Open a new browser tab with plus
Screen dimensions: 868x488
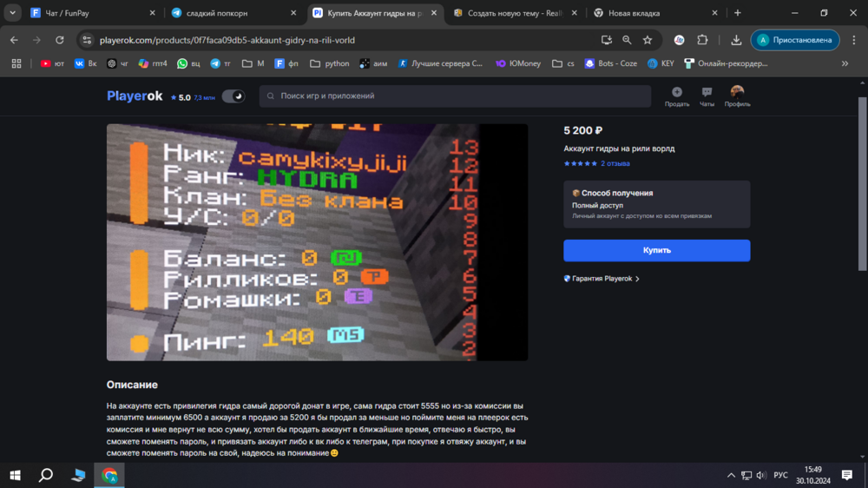click(737, 13)
